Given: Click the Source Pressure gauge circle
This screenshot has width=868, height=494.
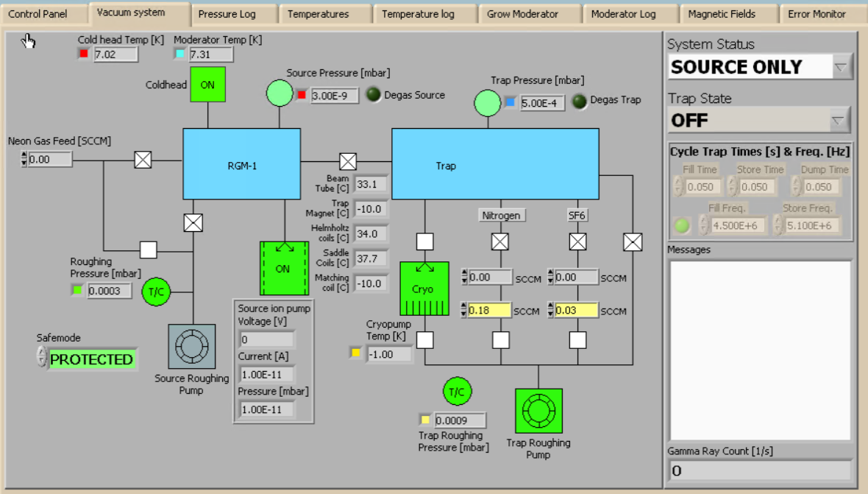Looking at the screenshot, I should 279,93.
